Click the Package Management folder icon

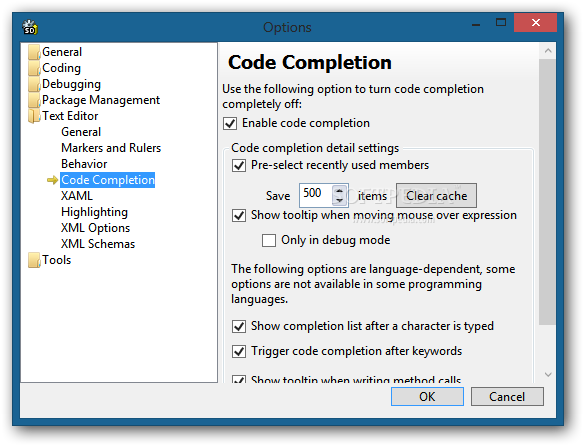coord(34,101)
